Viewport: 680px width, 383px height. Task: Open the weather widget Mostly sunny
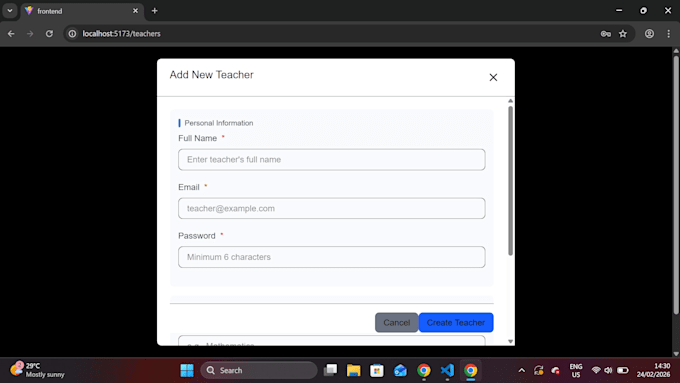point(37,370)
